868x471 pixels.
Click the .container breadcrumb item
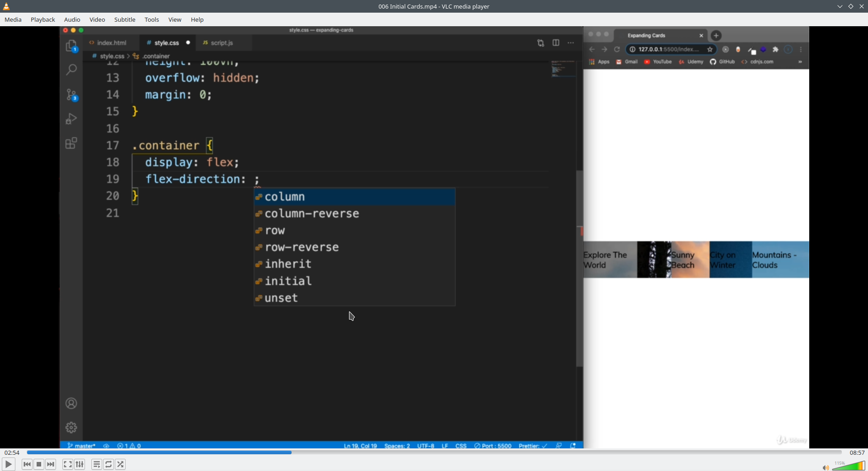[x=152, y=56]
